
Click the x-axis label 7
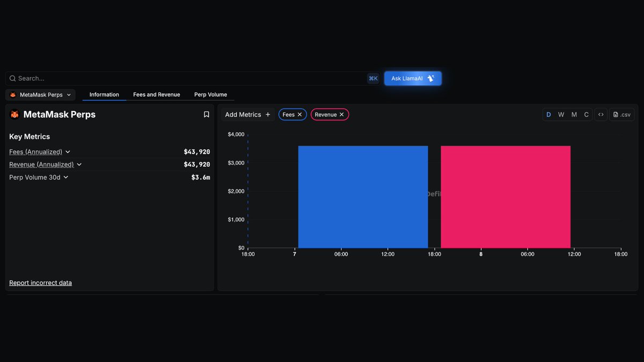[x=295, y=254]
